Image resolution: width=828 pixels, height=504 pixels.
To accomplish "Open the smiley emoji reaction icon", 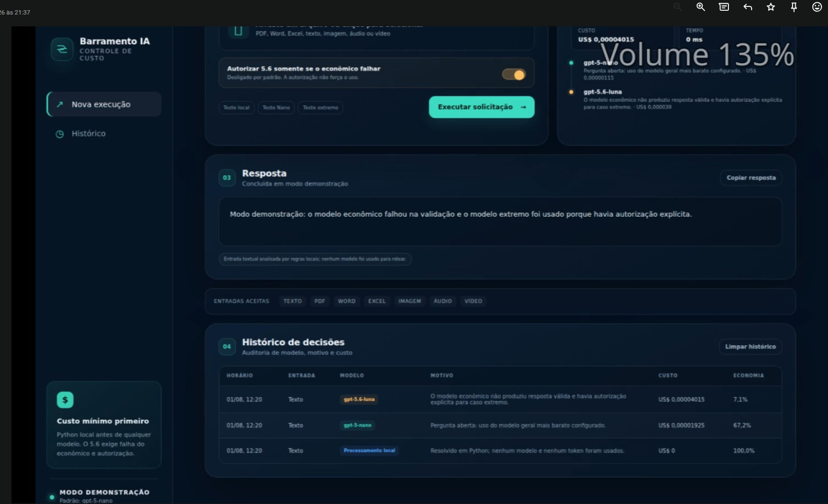I will pos(817,7).
